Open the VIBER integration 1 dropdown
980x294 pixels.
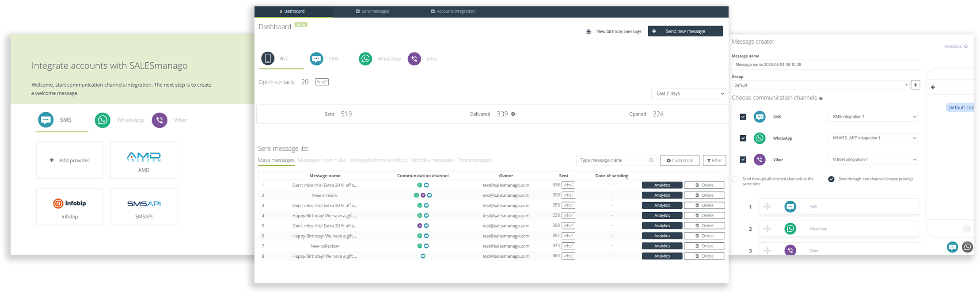[873, 160]
